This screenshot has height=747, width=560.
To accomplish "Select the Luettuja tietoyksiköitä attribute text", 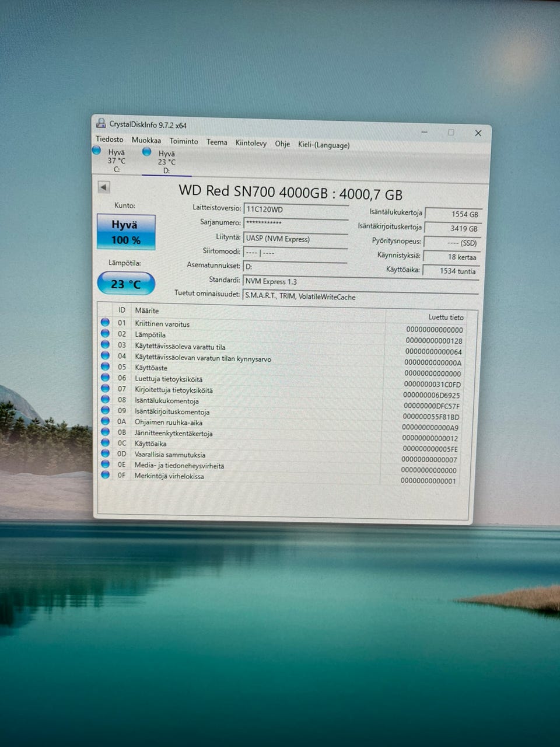I will pyautogui.click(x=169, y=379).
